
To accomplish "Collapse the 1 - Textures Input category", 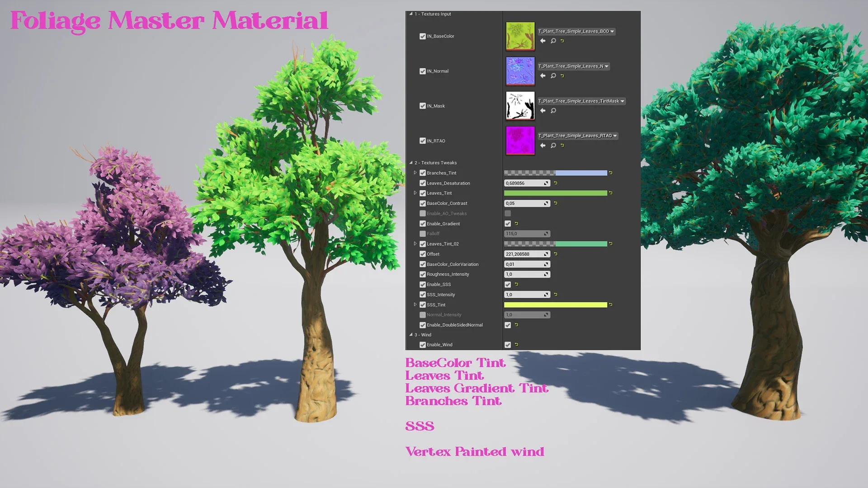I will point(411,14).
